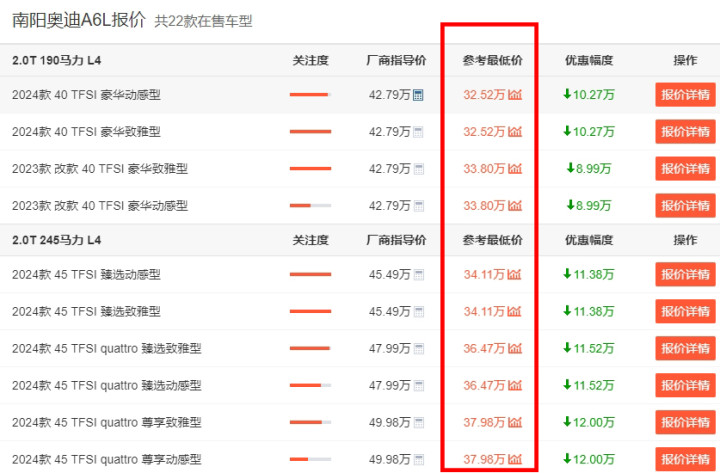Open calculator icon for 2024款 40 TFSI 豪华致雅型

click(x=418, y=132)
